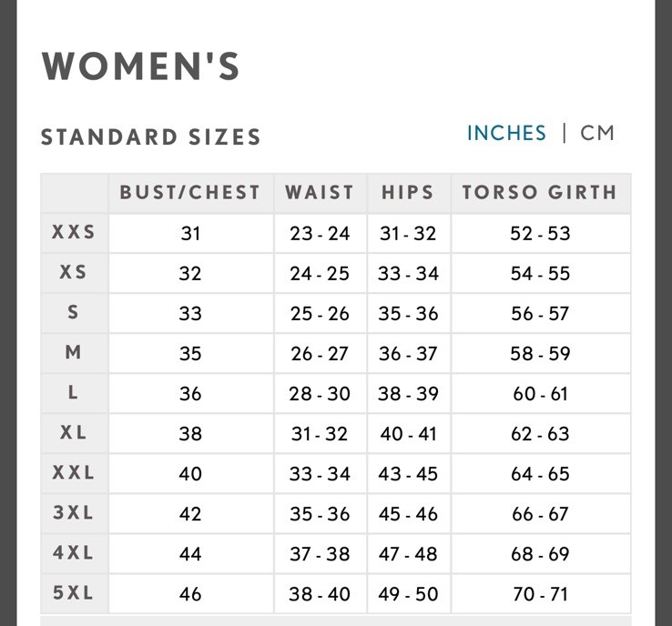Viewport: 672px width, 626px height.
Task: Select the S size row label
Action: tap(73, 312)
